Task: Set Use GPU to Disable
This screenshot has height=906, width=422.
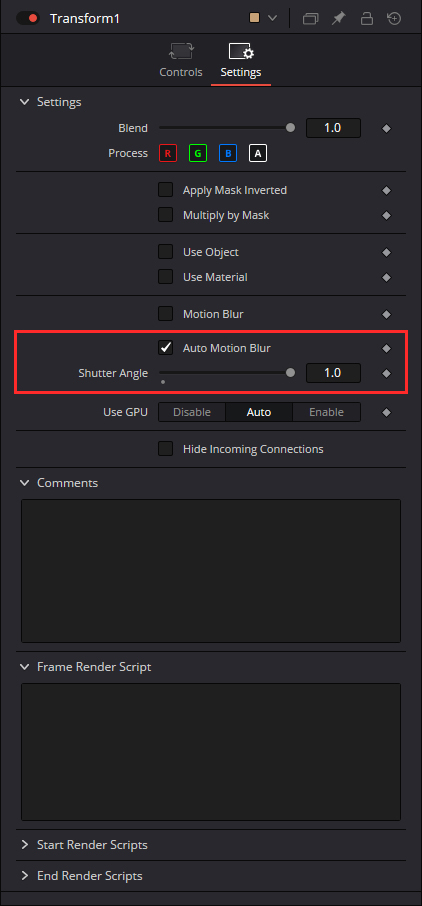Action: (192, 412)
